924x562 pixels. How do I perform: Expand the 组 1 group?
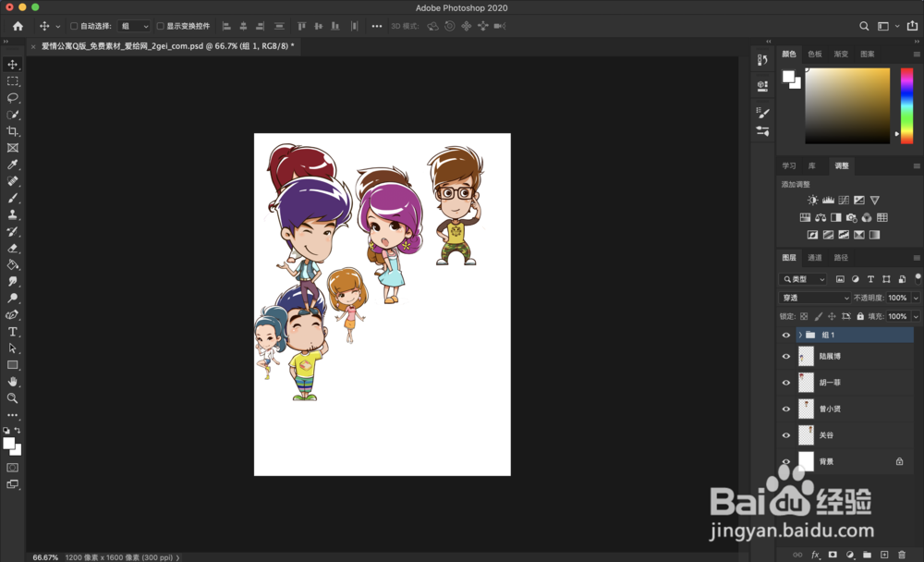pos(800,335)
